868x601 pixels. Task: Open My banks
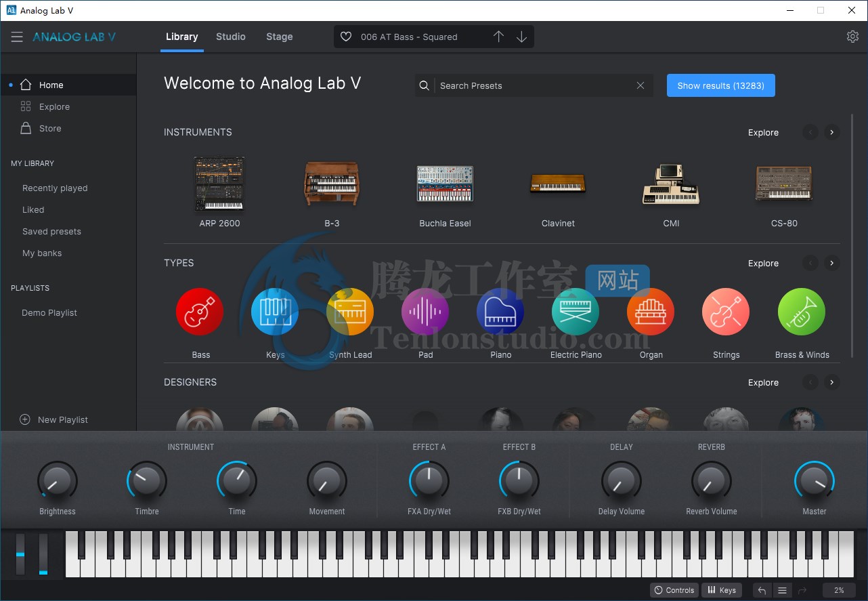42,253
